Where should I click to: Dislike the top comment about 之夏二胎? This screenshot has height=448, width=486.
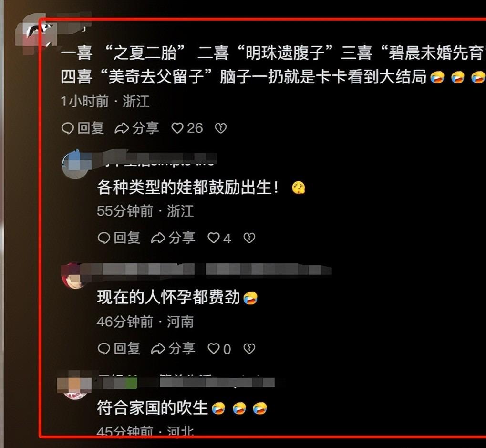coord(221,128)
